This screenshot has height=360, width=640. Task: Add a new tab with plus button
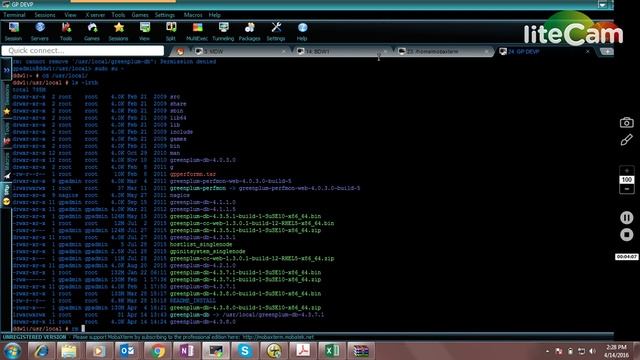pyautogui.click(x=607, y=51)
